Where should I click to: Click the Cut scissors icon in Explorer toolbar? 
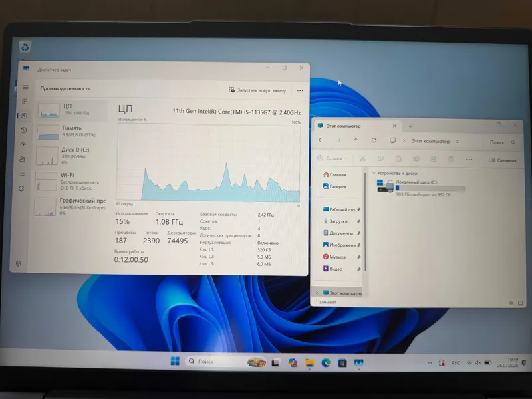click(x=362, y=158)
